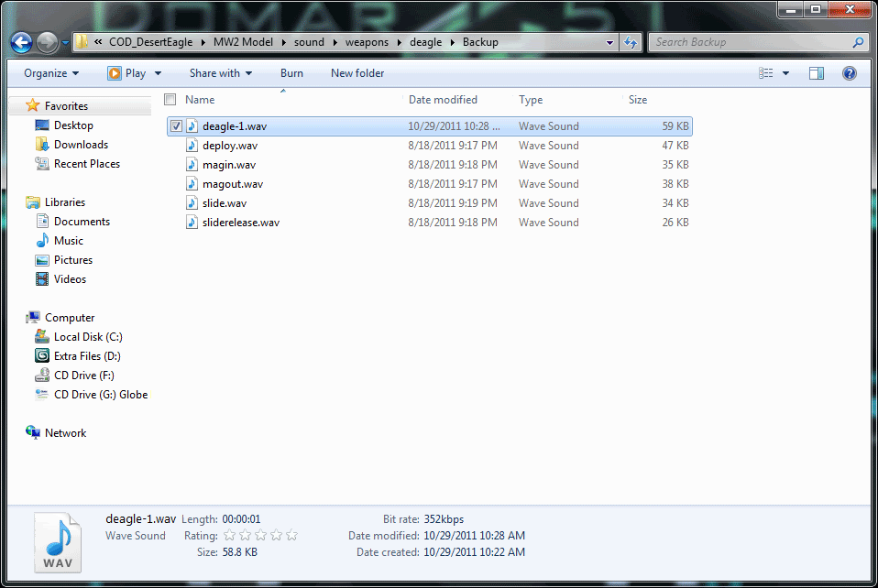The image size is (878, 588).
Task: Click the search magnifier icon
Action: click(x=858, y=42)
